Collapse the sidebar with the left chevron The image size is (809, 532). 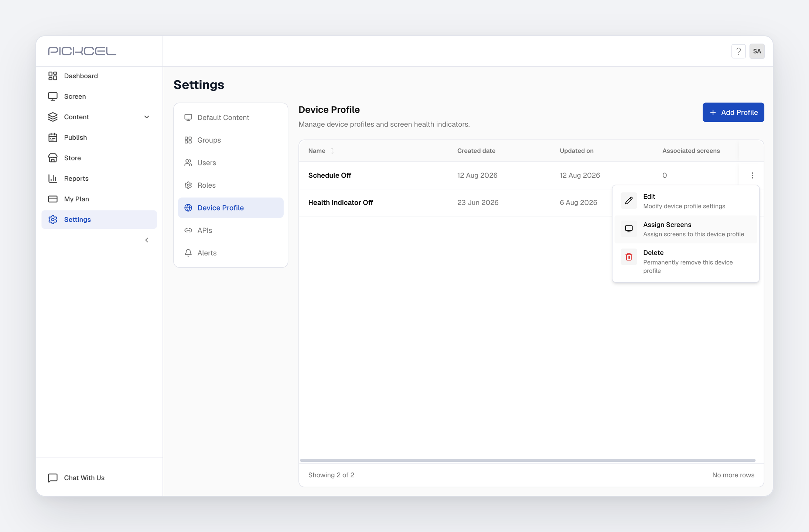147,240
